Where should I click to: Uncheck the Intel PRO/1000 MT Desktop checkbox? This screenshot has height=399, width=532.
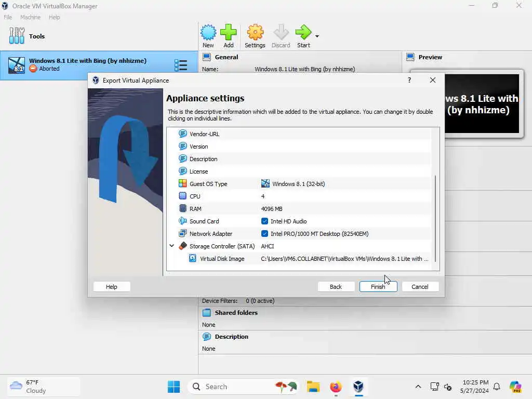coord(264,234)
